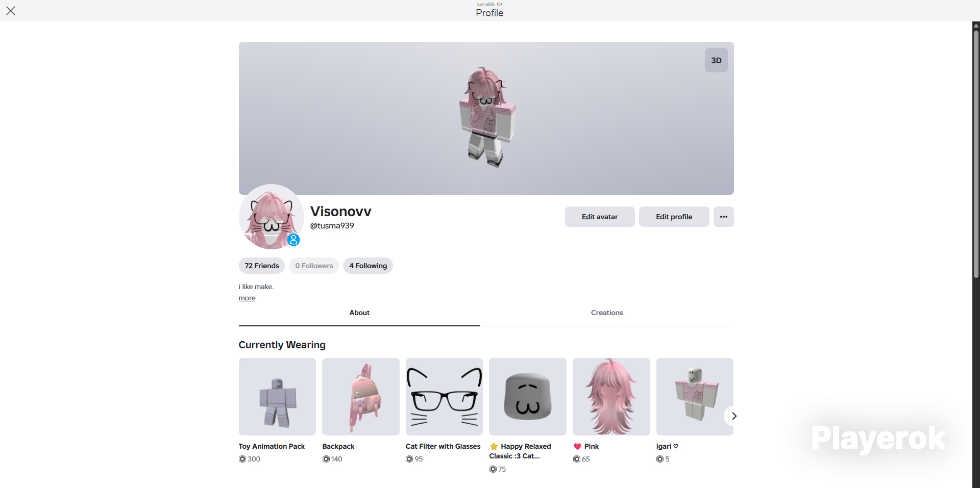Click the @tusma939 username
The image size is (980, 488).
332,226
